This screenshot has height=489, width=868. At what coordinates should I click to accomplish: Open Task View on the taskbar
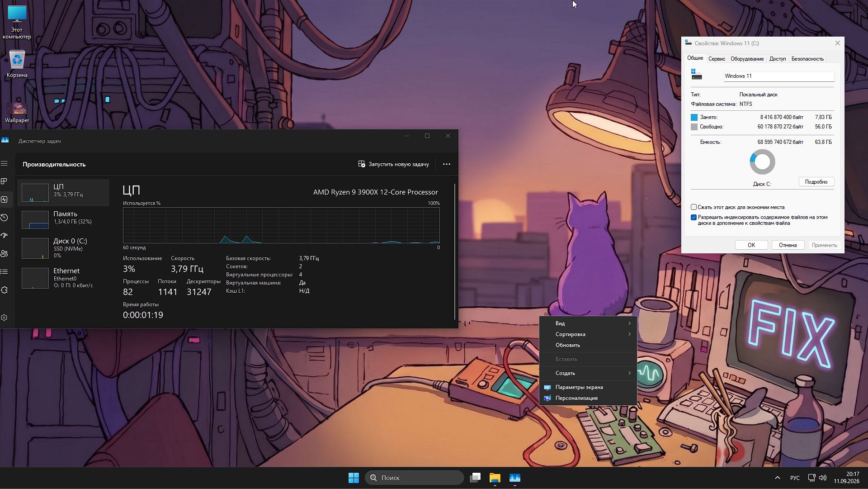[475, 478]
